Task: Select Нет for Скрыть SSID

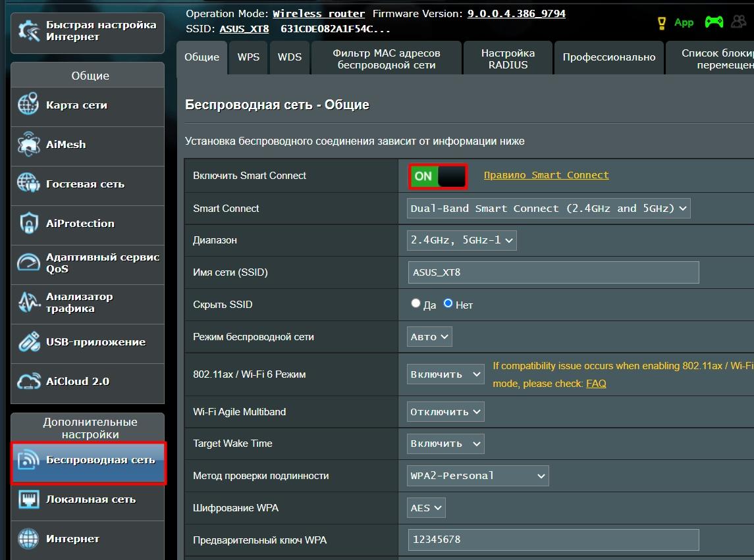Action: 448,303
